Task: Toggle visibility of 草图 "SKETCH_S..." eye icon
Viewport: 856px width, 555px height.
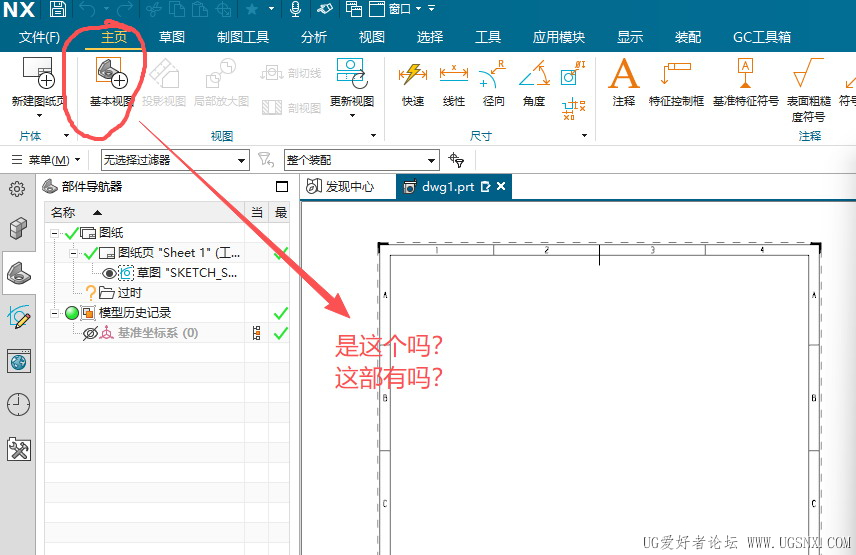Action: pos(109,273)
